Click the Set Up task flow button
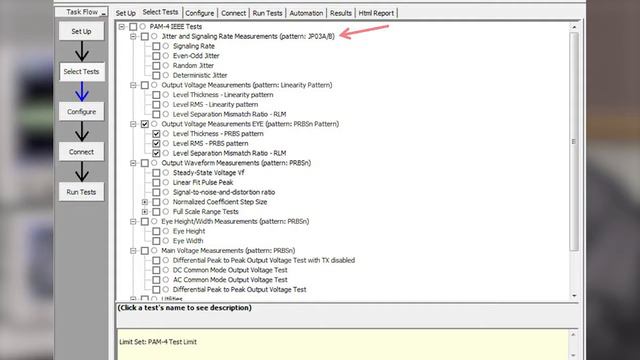 click(81, 31)
